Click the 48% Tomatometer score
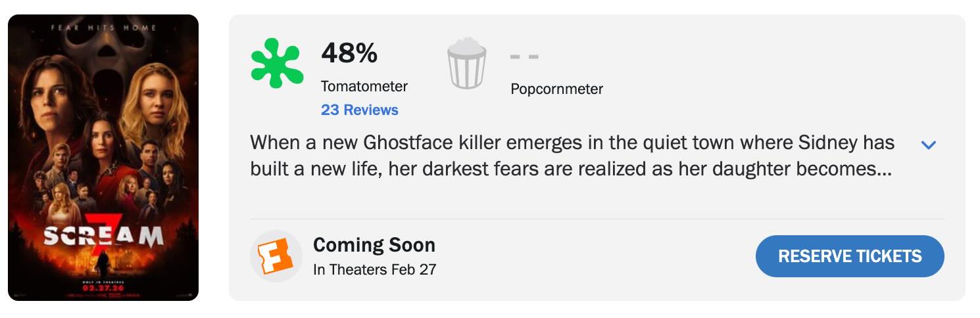Viewport: 980px width, 318px height. [x=349, y=53]
